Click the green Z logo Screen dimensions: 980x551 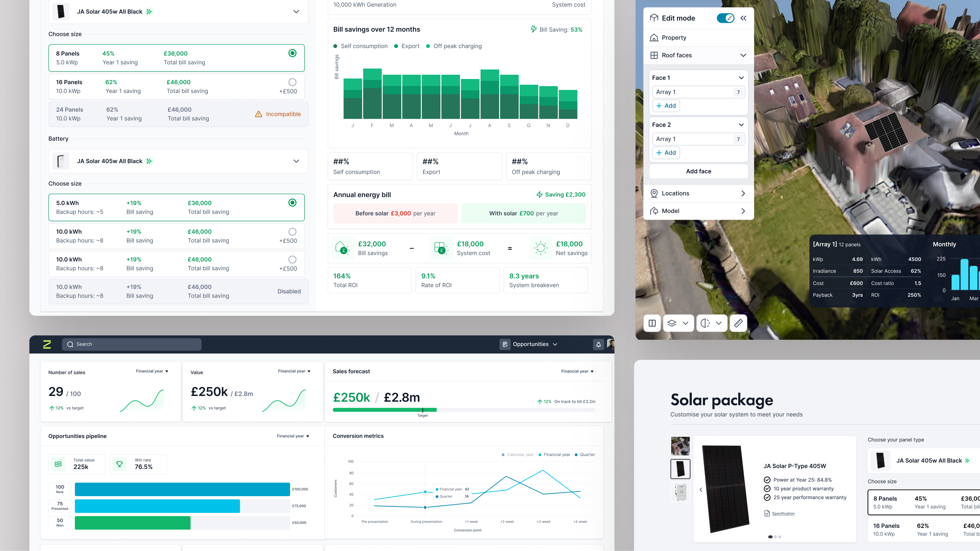[47, 344]
